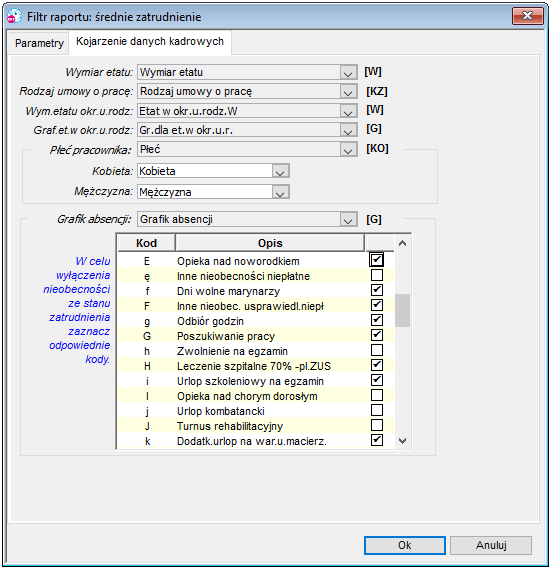Select row 'Opieka nad noworodkiem' description

[x=238, y=261]
